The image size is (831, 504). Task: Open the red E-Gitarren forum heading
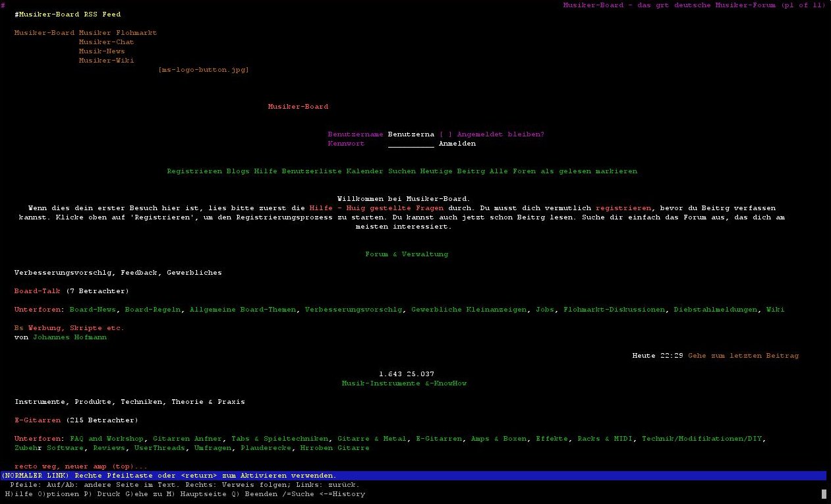(37, 420)
